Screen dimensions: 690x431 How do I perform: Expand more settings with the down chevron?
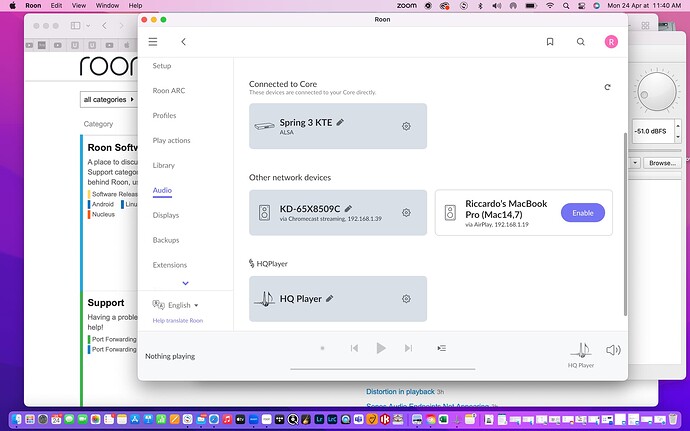pyautogui.click(x=186, y=284)
